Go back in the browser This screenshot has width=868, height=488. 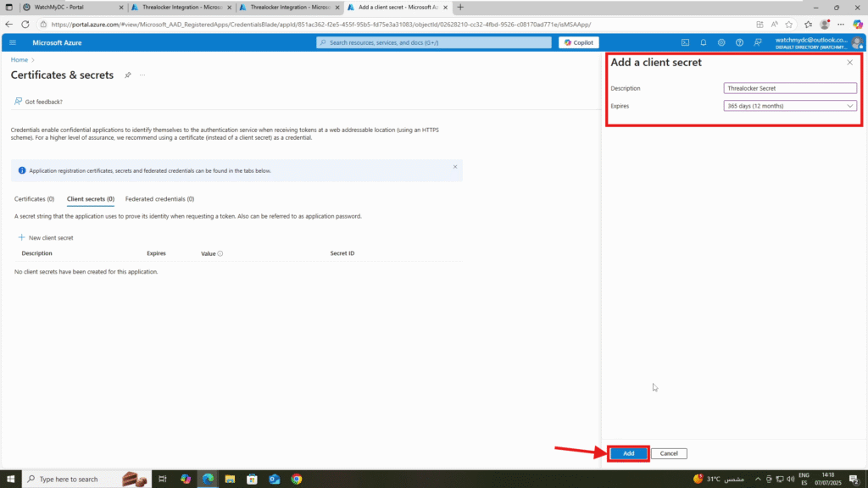point(8,25)
